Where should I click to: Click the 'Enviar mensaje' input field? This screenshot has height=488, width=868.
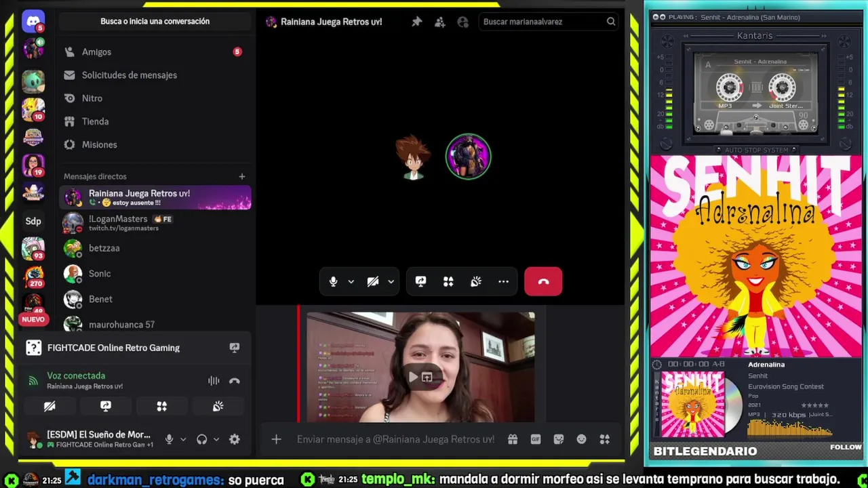(x=397, y=439)
